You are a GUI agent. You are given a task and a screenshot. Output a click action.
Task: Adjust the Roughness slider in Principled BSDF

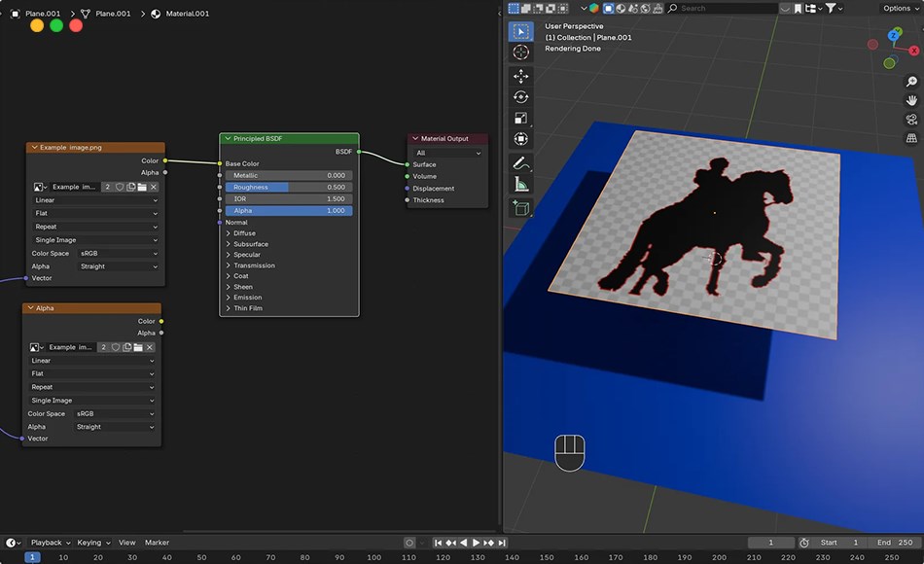pyautogui.click(x=289, y=187)
